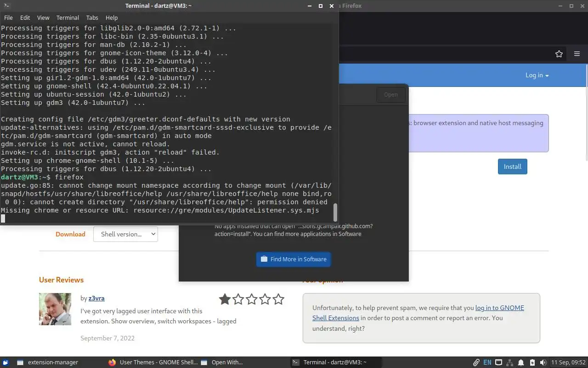The width and height of the screenshot is (588, 368).
Task: Click the Firefox bookmark star icon
Action: [x=559, y=54]
